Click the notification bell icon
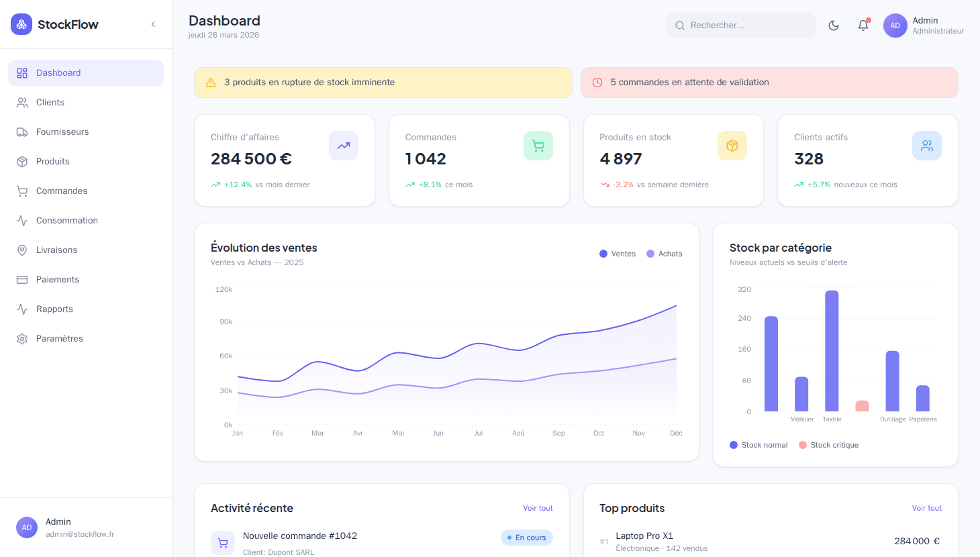The image size is (980, 557). point(863,25)
